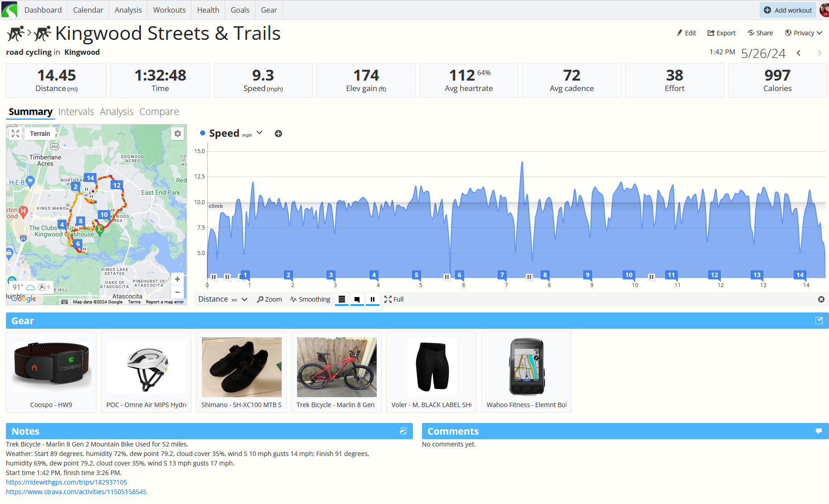This screenshot has height=504, width=829.
Task: Open the Coospo HW9 heart rate monitor
Action: pyautogui.click(x=51, y=372)
